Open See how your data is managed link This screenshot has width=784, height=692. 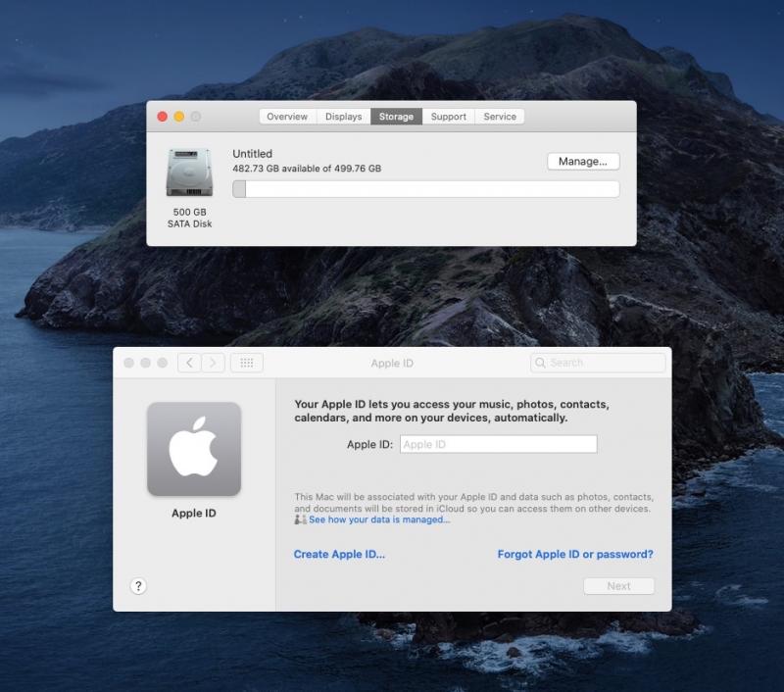click(x=379, y=519)
